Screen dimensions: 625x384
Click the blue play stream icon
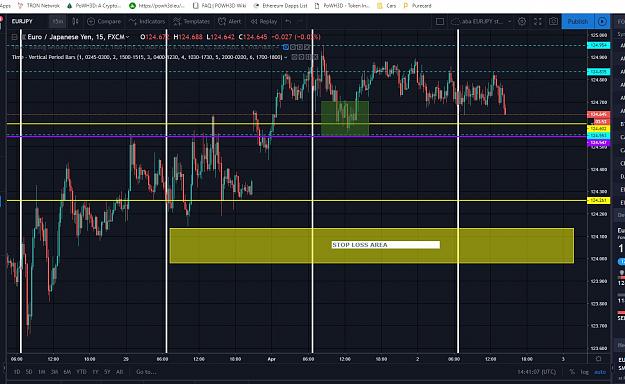(602, 21)
